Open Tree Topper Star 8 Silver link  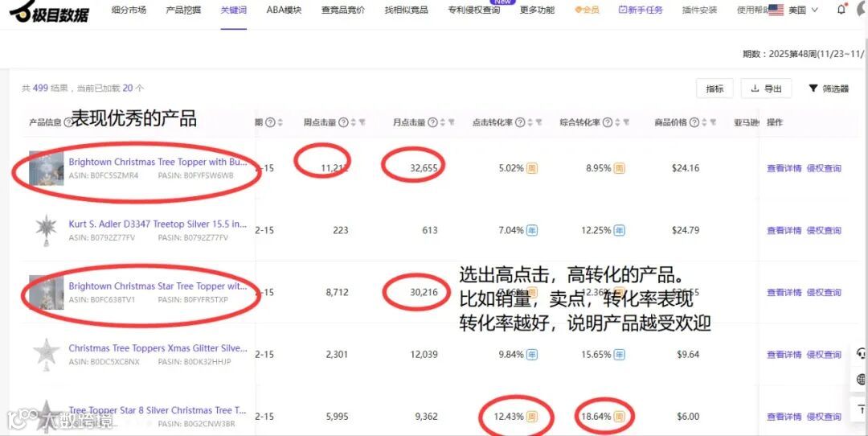point(158,410)
